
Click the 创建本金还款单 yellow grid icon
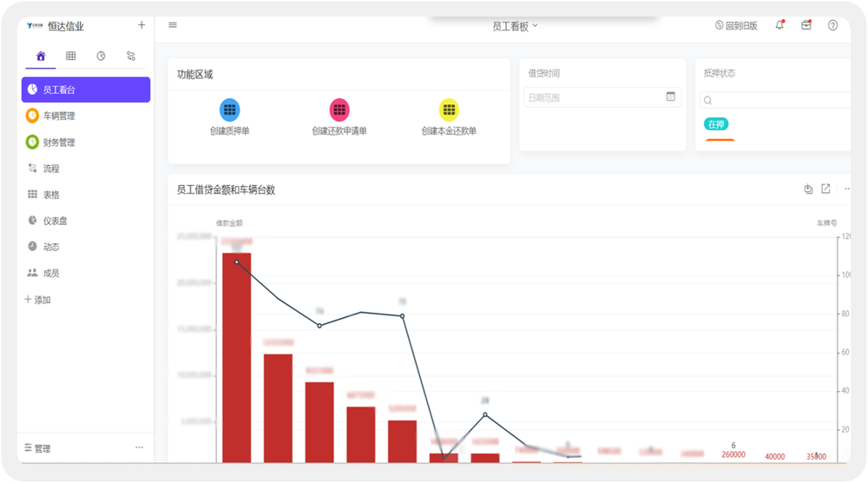(449, 109)
